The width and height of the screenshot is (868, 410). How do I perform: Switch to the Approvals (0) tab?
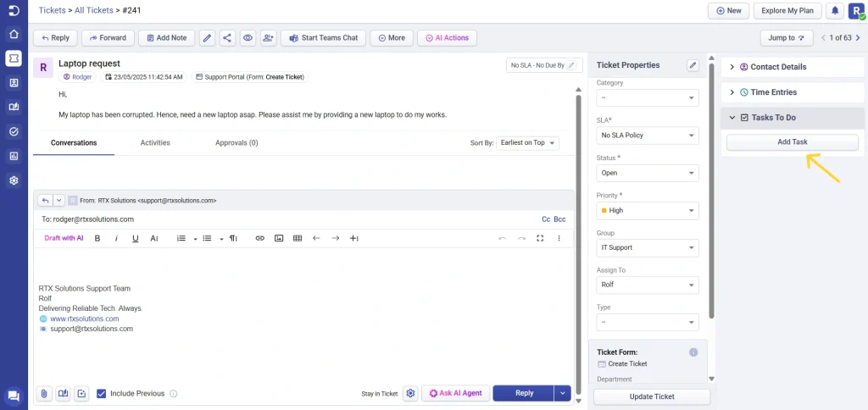point(236,143)
